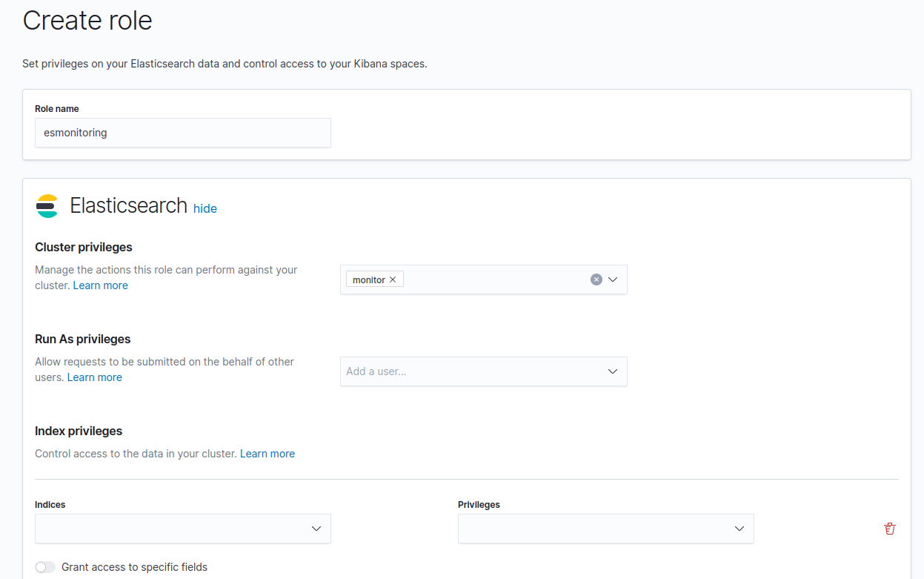This screenshot has width=924, height=579.
Task: Click the Elasticsearch logo icon
Action: click(47, 206)
